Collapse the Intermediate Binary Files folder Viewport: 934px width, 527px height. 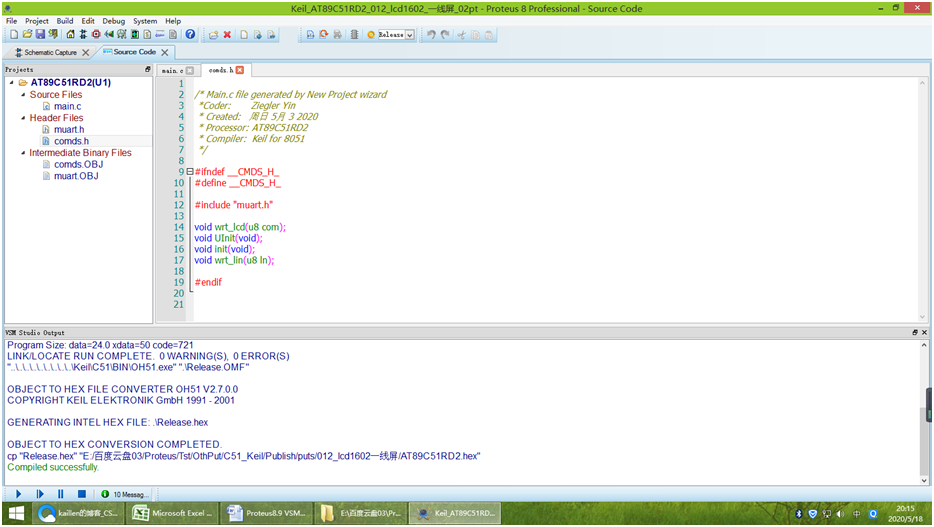[x=23, y=153]
